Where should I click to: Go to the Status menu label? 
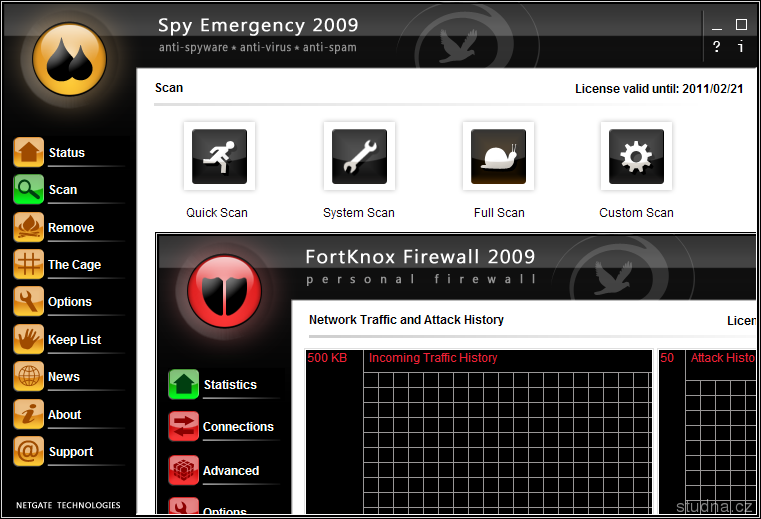[x=66, y=152]
